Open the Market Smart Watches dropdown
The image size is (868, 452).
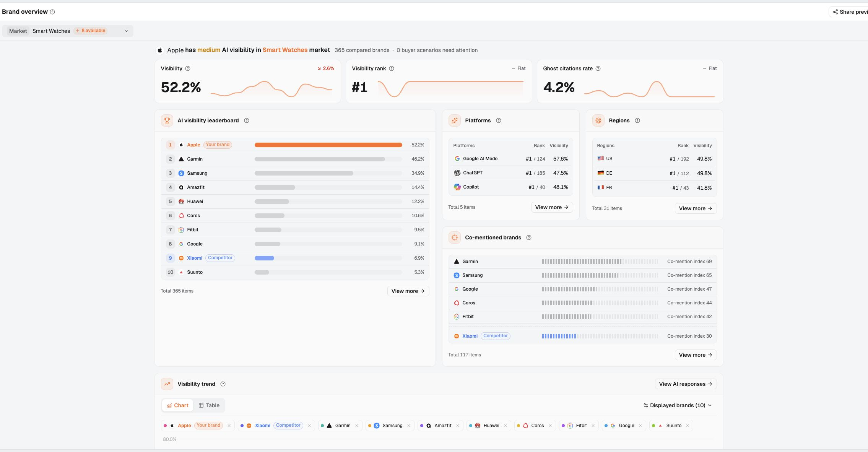click(68, 31)
